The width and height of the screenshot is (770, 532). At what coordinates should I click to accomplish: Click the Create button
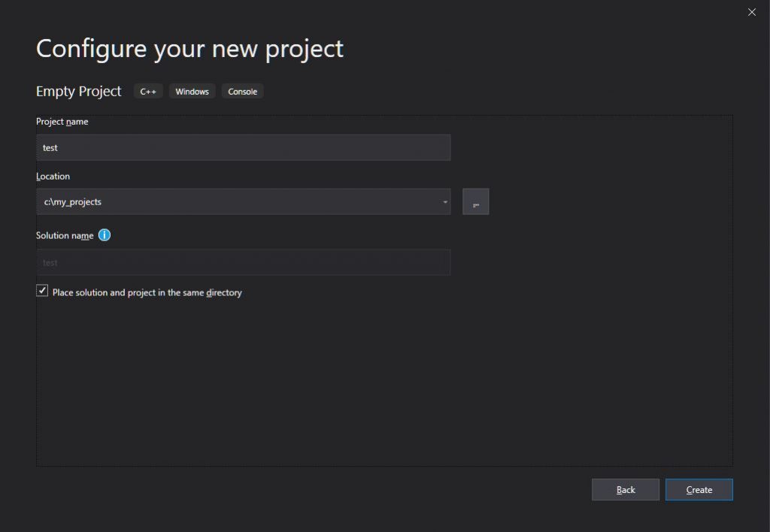point(699,490)
